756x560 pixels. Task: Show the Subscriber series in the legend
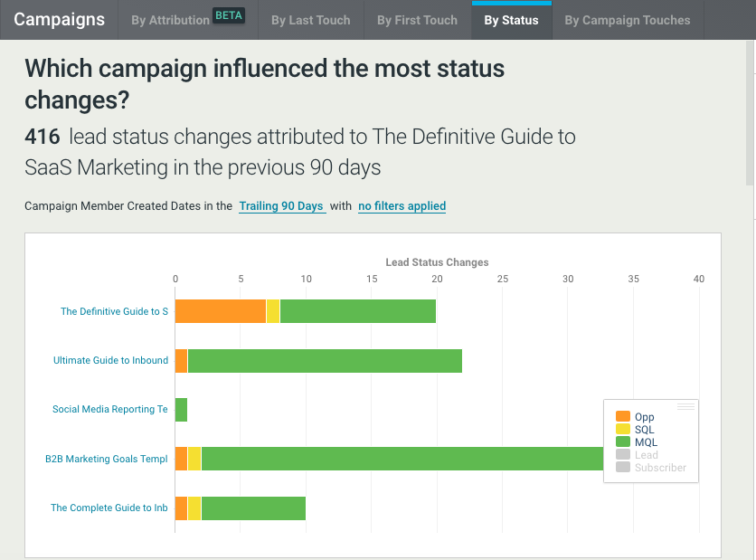point(659,468)
